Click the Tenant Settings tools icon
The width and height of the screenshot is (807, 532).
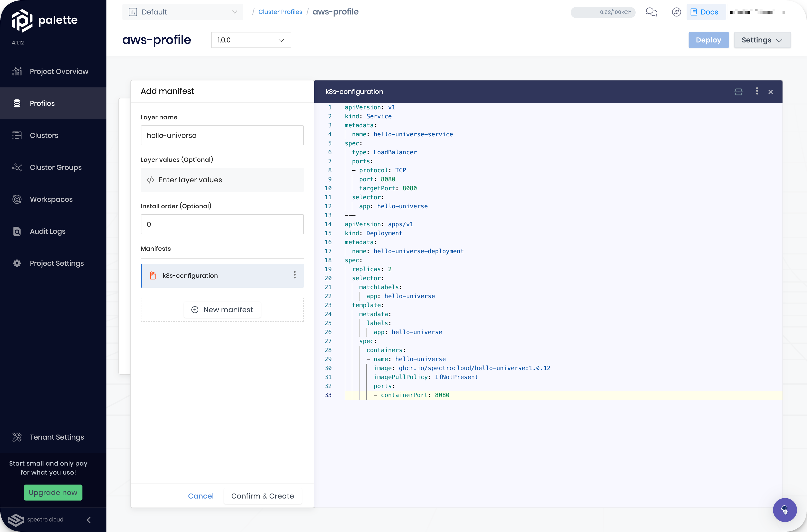pyautogui.click(x=17, y=437)
